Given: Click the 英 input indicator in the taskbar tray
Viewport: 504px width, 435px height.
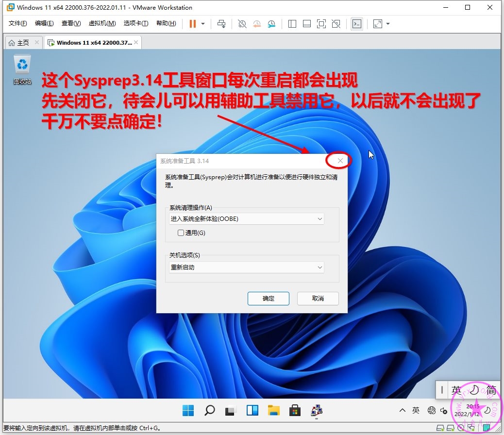Looking at the screenshot, I should pyautogui.click(x=416, y=410).
